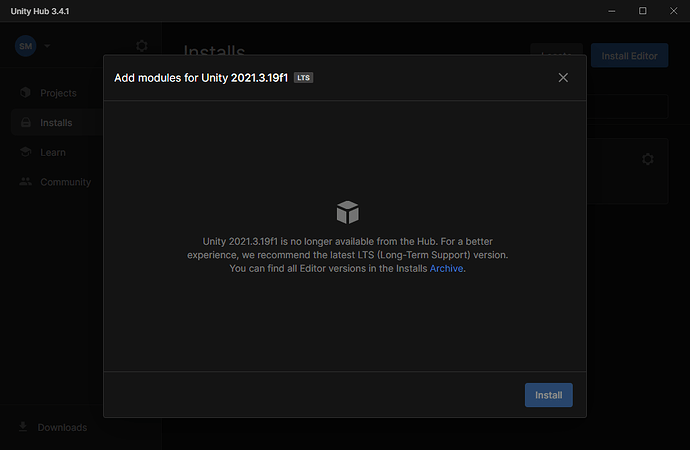Click the Learn graduation cap icon
The image size is (690, 450).
[x=26, y=152]
